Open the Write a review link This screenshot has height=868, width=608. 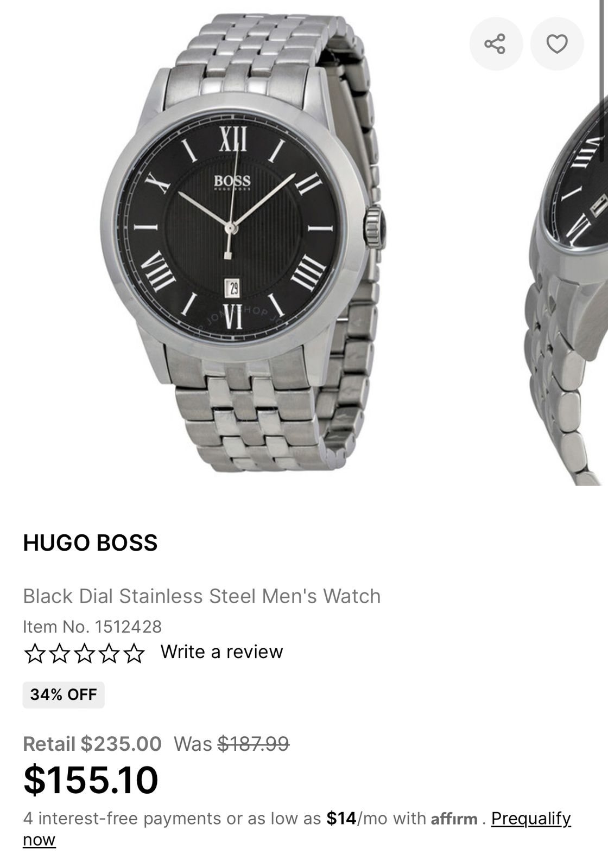click(221, 652)
